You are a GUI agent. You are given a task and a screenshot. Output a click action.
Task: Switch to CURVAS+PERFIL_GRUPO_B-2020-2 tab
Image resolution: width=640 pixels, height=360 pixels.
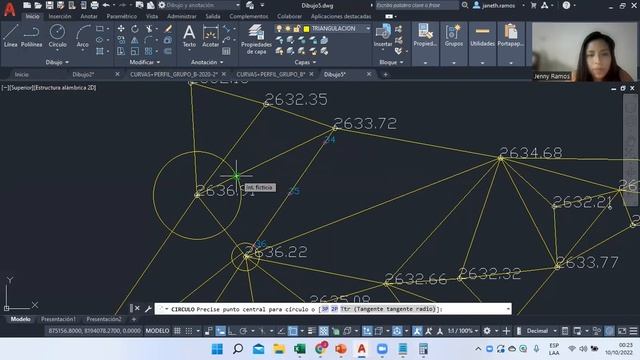(173, 74)
